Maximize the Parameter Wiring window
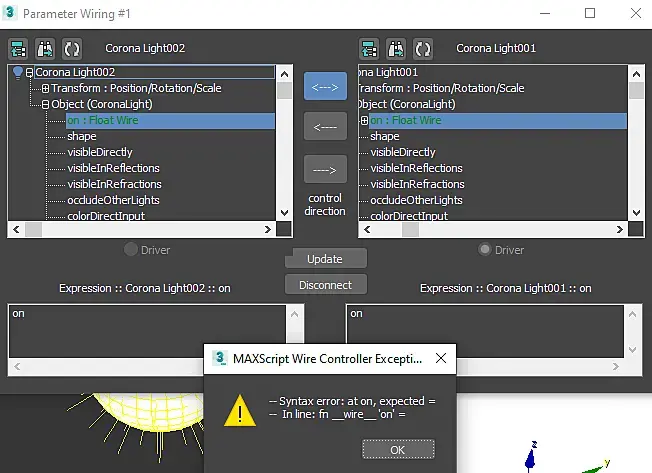This screenshot has width=652, height=473. (590, 13)
